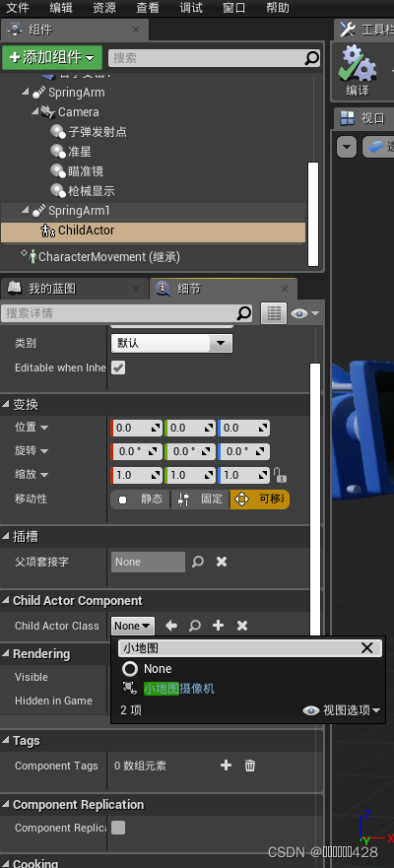Click search magnifier in components search box
The width and height of the screenshot is (394, 868).
312,57
